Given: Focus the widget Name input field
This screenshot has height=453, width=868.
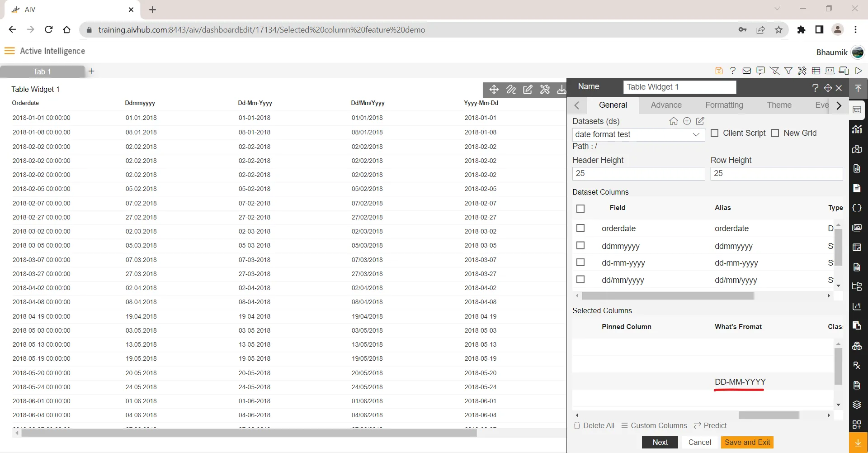Looking at the screenshot, I should click(x=679, y=87).
